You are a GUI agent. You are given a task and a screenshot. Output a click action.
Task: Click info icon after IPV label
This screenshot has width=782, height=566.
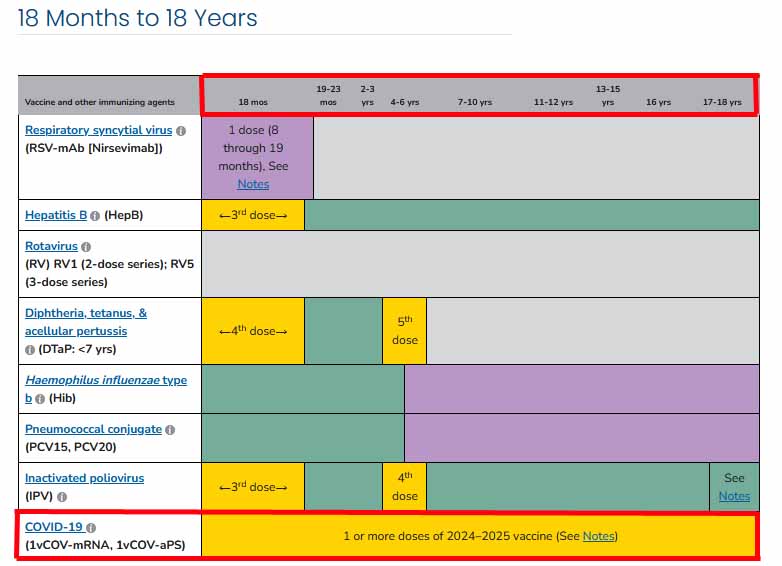[x=62, y=497]
